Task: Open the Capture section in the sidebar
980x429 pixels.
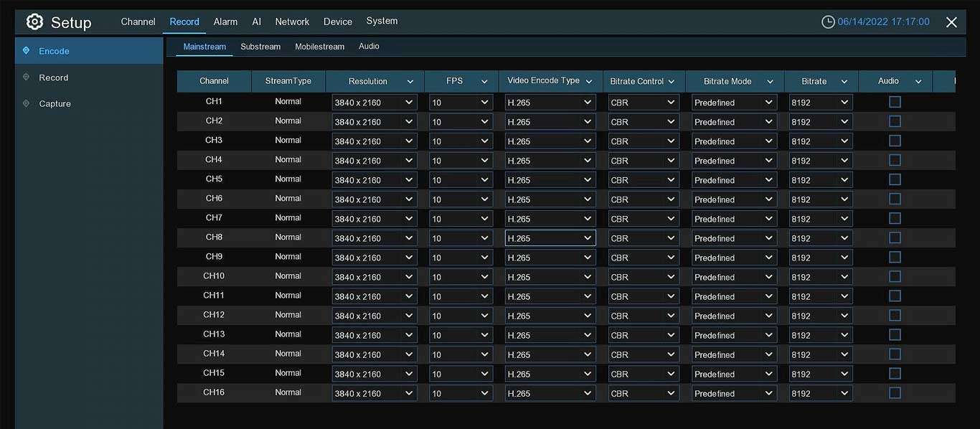Action: [x=55, y=103]
